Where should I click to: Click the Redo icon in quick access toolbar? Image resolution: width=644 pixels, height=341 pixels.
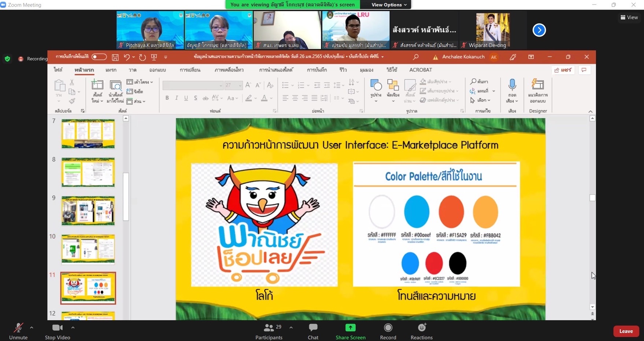coord(143,57)
